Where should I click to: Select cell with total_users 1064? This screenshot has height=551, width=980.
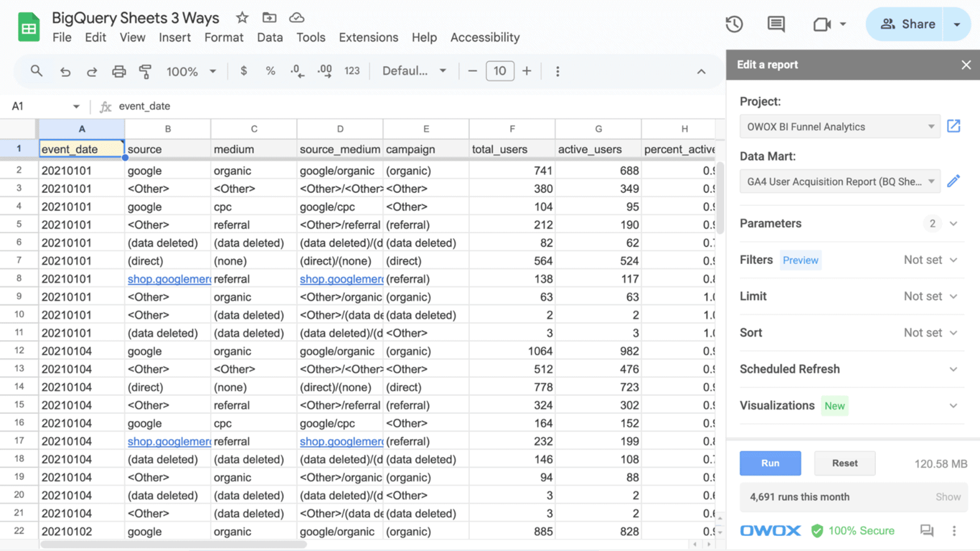pos(512,351)
